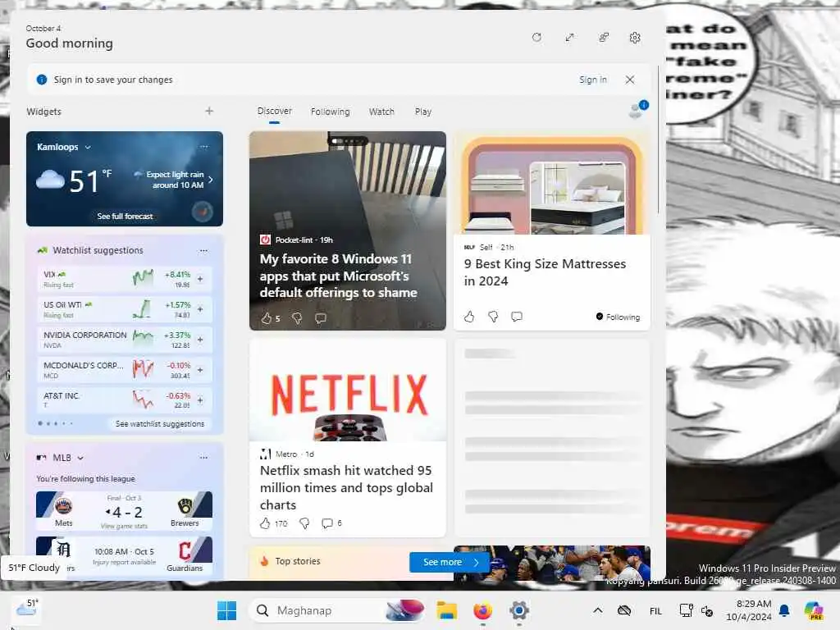The width and height of the screenshot is (840, 630).
Task: Like the King Size Mattresses article
Action: pyautogui.click(x=469, y=317)
